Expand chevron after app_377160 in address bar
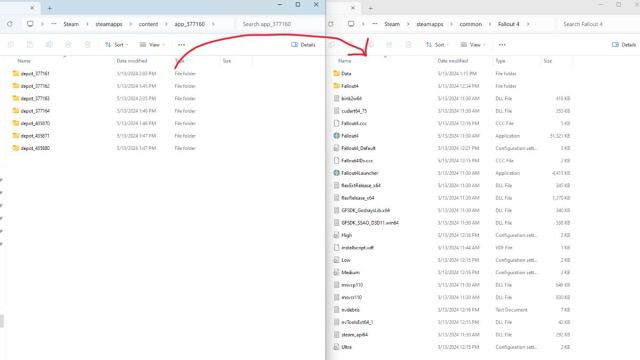Image resolution: width=640 pixels, height=360 pixels. click(213, 24)
